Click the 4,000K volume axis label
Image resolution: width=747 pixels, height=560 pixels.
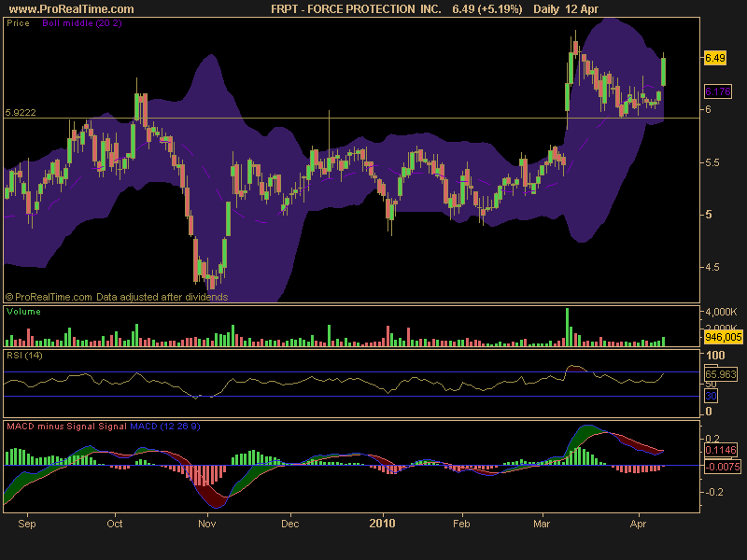[x=721, y=312]
